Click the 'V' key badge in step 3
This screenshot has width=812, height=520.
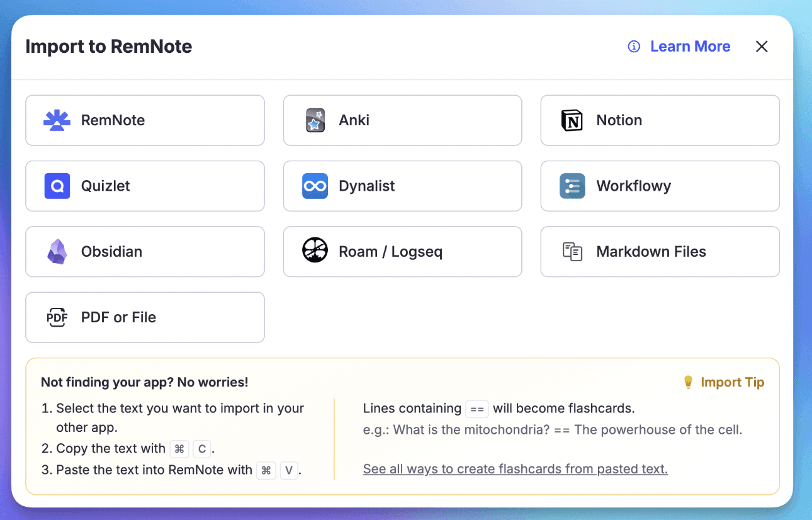tap(289, 470)
